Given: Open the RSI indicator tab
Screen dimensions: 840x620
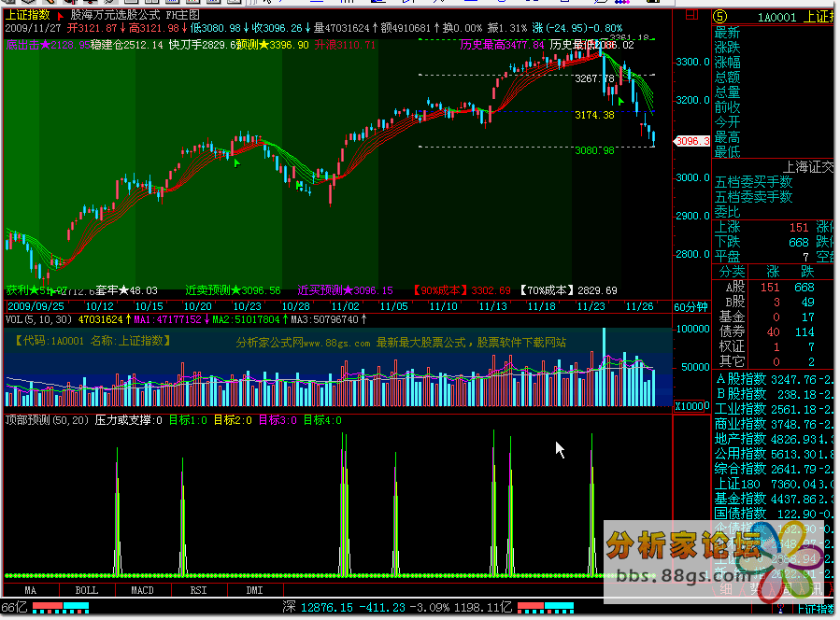Looking at the screenshot, I should click(198, 590).
